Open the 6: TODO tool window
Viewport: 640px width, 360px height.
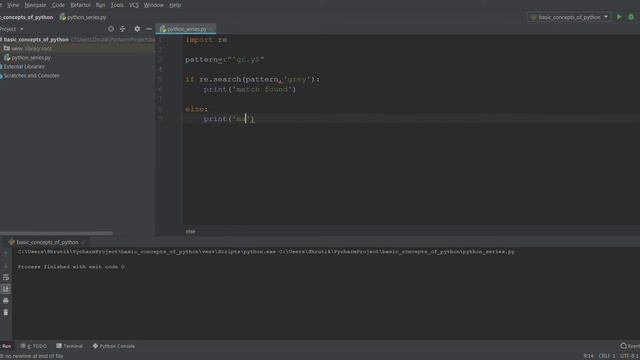(x=33, y=346)
